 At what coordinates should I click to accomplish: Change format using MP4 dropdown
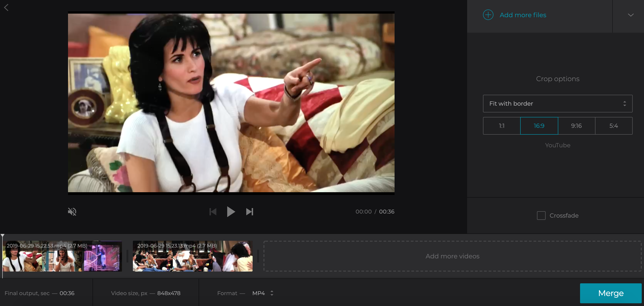[x=262, y=293]
